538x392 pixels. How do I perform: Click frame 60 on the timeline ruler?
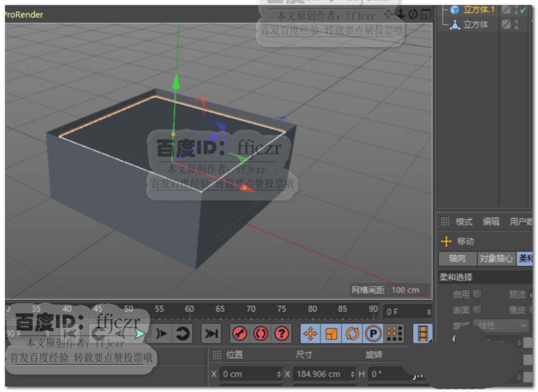click(189, 309)
